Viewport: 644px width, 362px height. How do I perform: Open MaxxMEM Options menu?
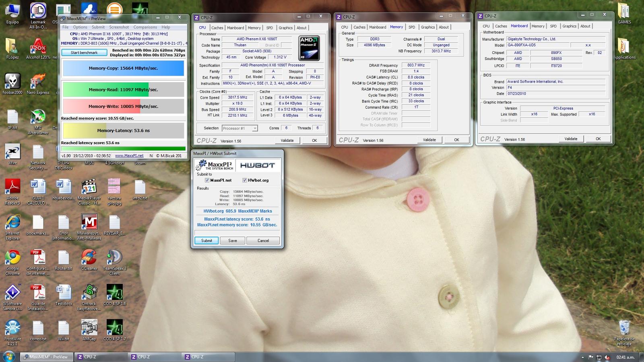coord(80,27)
